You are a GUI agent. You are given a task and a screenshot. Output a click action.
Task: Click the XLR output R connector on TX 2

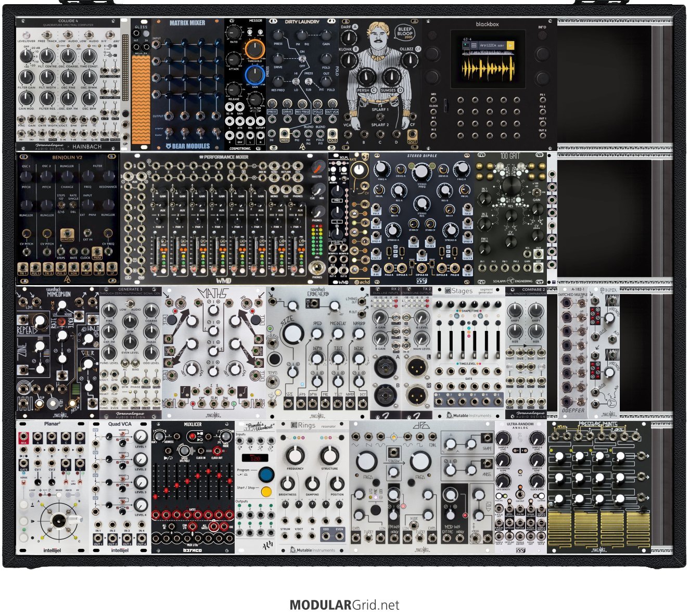[416, 395]
